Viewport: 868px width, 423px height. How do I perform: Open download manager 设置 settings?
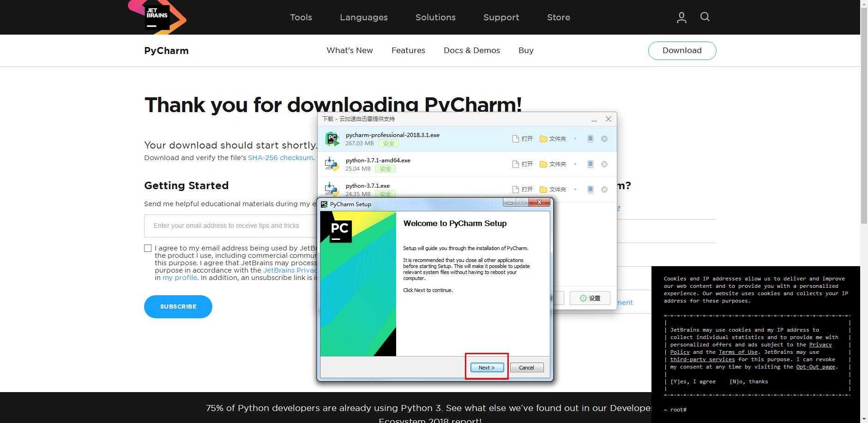(x=590, y=298)
